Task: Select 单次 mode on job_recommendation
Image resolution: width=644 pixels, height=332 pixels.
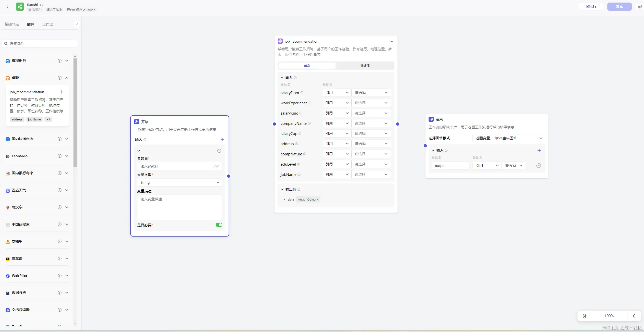Action: click(307, 66)
